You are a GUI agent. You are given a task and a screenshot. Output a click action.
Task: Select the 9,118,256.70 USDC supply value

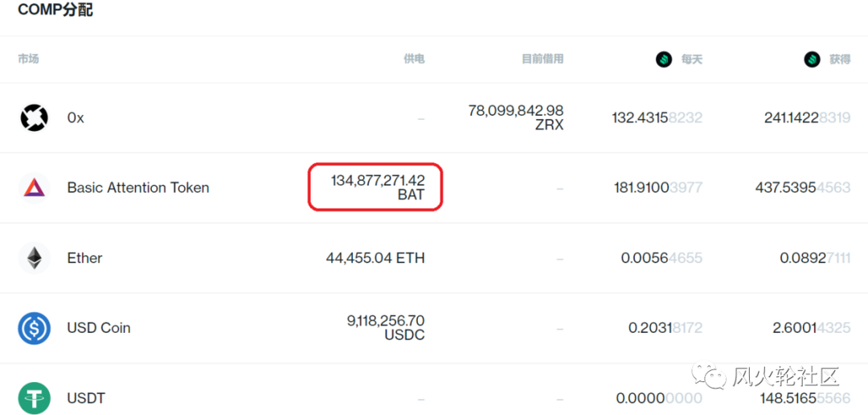pos(387,327)
